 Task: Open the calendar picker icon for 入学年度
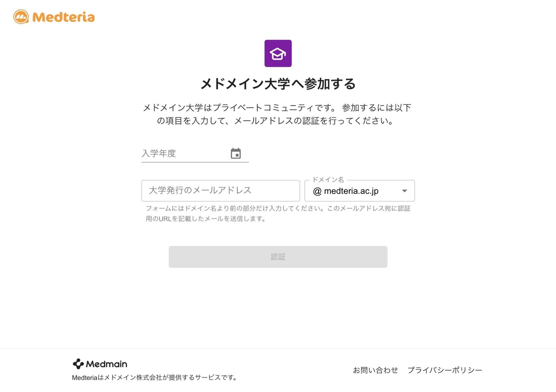click(236, 153)
